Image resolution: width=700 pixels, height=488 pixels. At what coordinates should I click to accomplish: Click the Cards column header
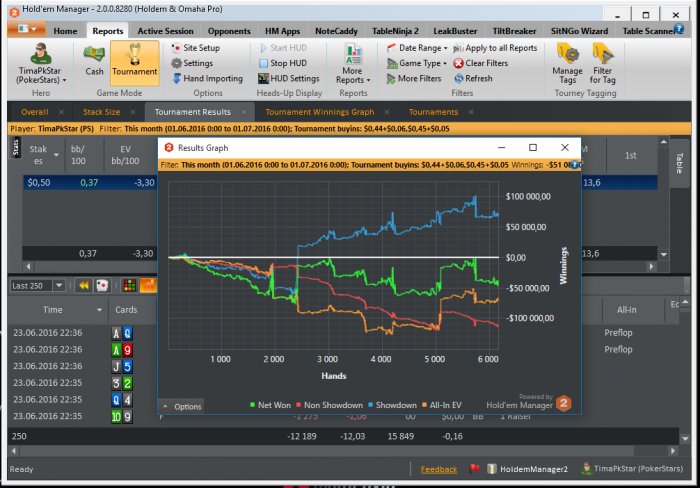click(x=126, y=310)
